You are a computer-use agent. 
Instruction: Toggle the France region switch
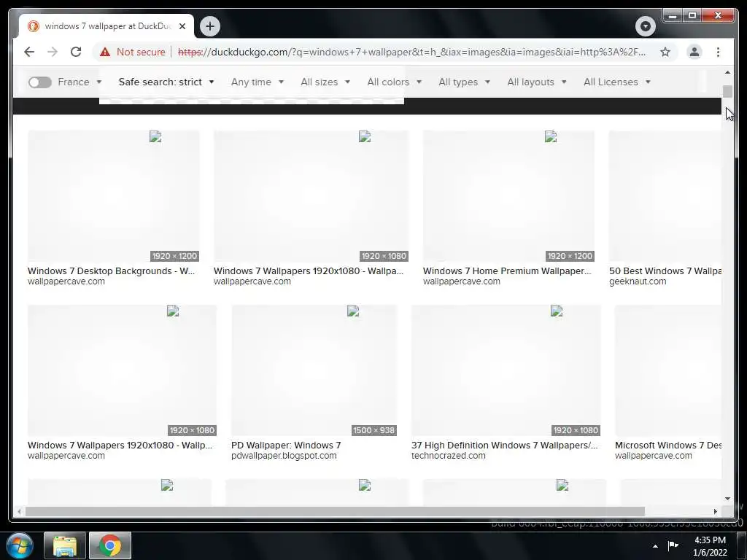(x=39, y=82)
